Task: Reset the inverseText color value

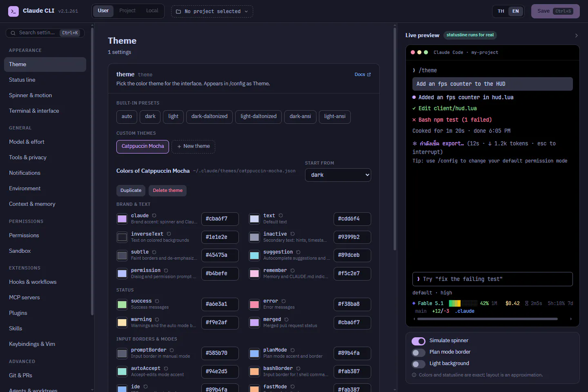Action: (x=169, y=234)
